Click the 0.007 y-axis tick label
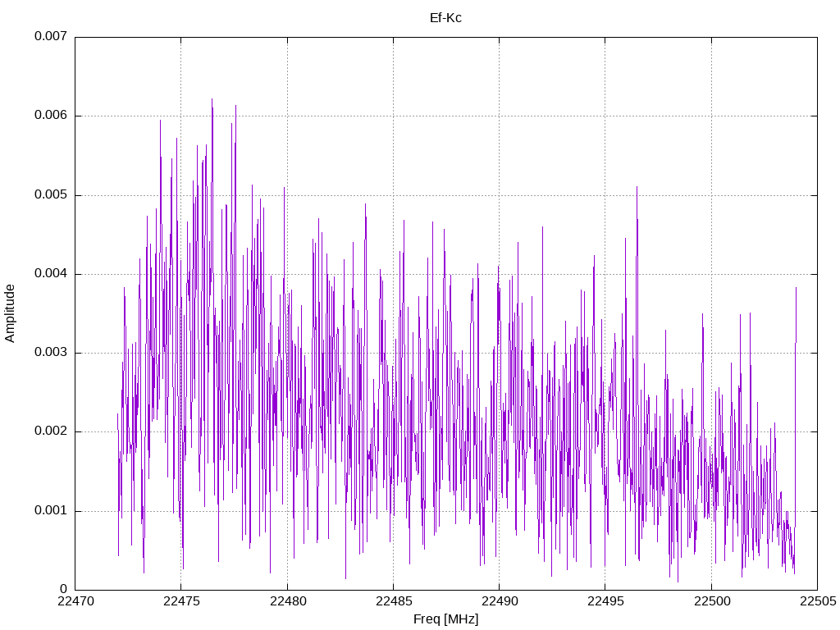The width and height of the screenshot is (840, 630). (x=51, y=36)
